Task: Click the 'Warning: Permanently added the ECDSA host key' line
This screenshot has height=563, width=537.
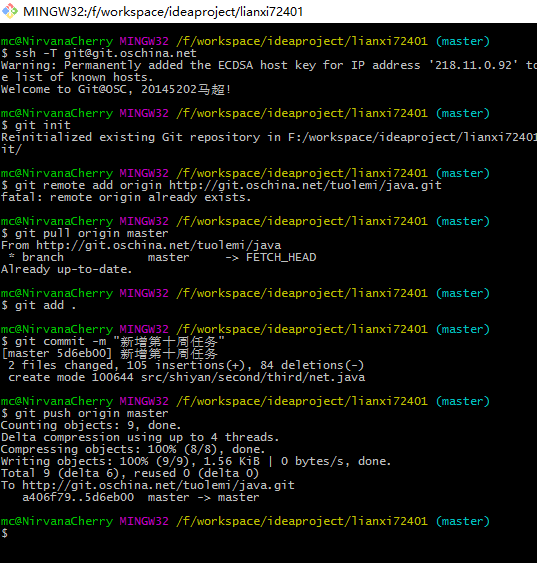Action: [x=268, y=65]
